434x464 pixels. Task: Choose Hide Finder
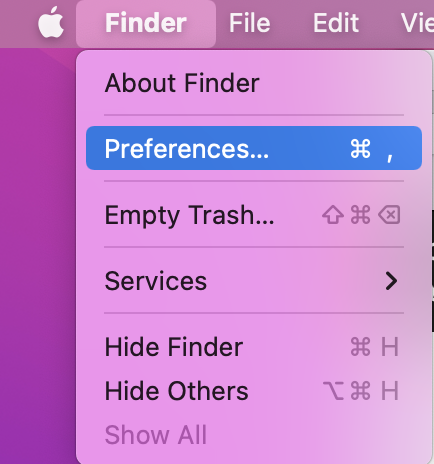pos(174,347)
